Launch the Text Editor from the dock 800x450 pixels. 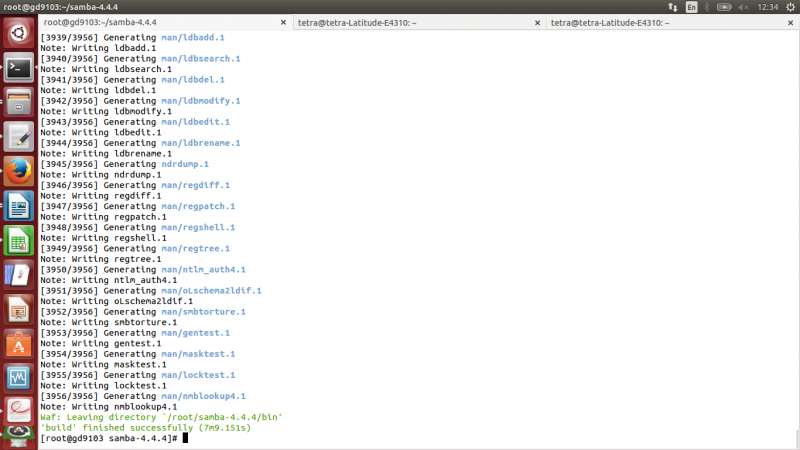pyautogui.click(x=18, y=137)
